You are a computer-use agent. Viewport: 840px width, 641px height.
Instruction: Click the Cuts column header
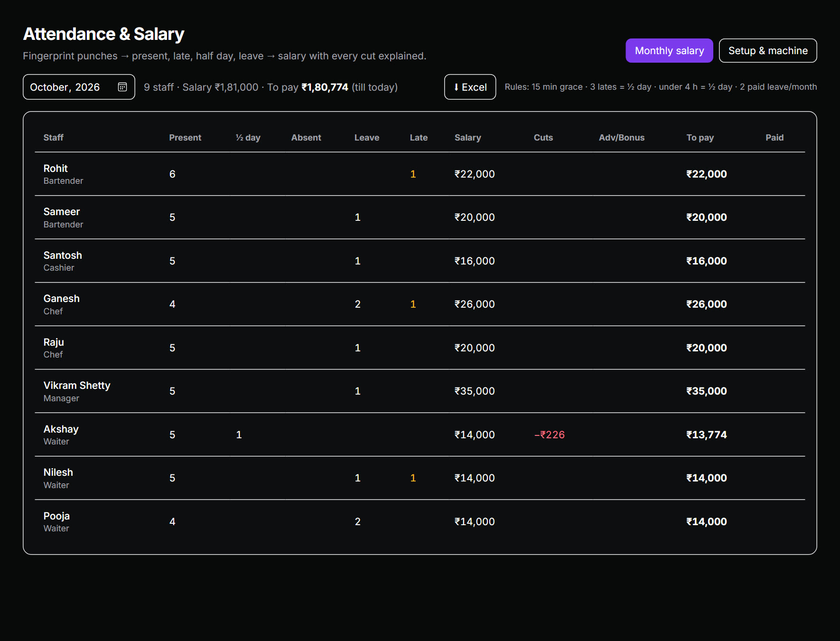coord(543,138)
